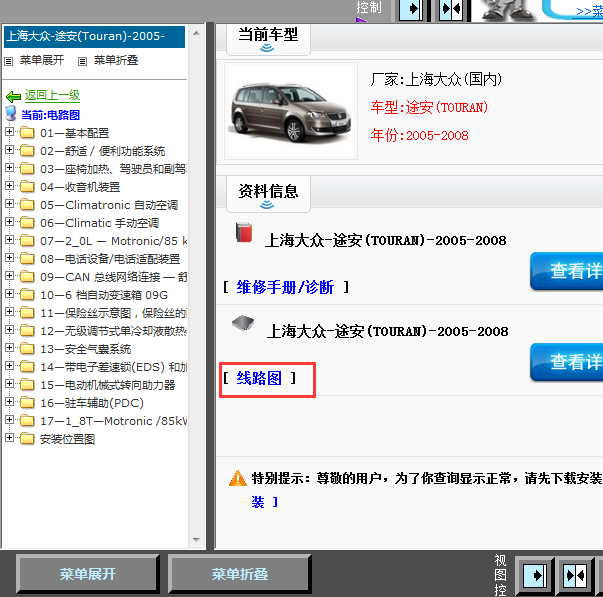Click the 厂家:上海大众(国内) text
The height and width of the screenshot is (597, 603).
[x=436, y=80]
